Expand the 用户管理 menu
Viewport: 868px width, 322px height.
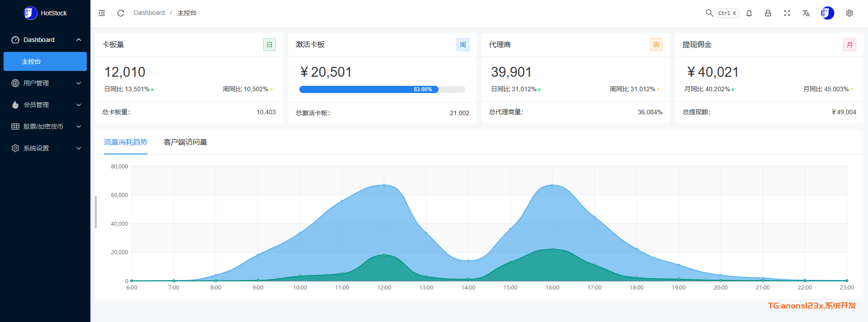(x=45, y=83)
